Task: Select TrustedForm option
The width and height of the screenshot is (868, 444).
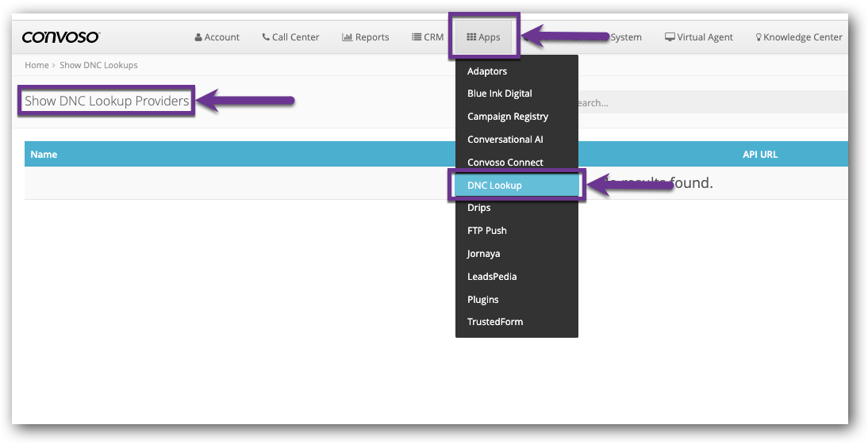Action: tap(517, 322)
